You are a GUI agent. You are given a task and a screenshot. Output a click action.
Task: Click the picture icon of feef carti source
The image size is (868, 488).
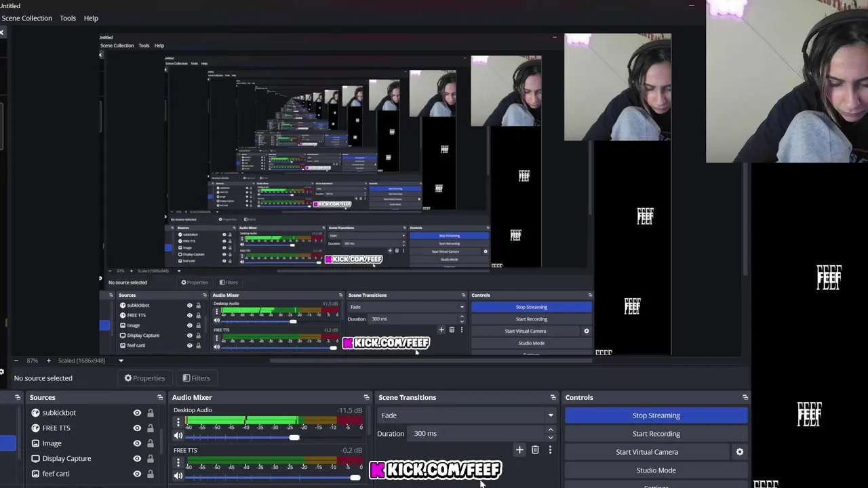pos(35,474)
